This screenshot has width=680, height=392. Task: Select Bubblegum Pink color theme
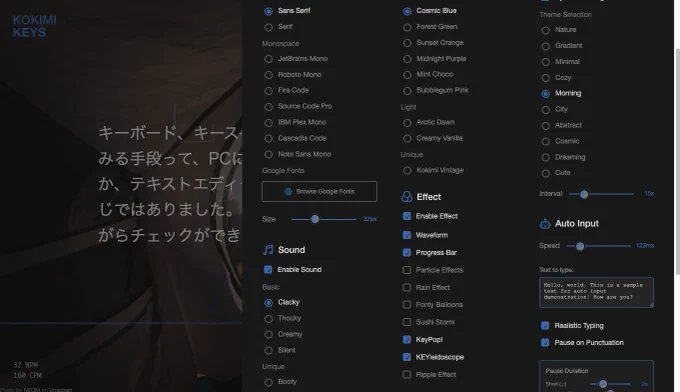click(x=407, y=90)
